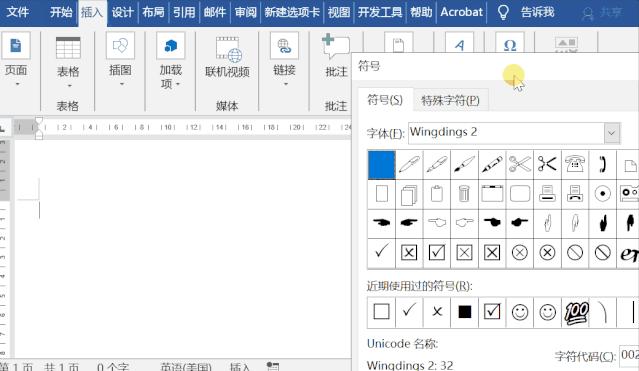Choose the stacked pages symbol

[409, 194]
